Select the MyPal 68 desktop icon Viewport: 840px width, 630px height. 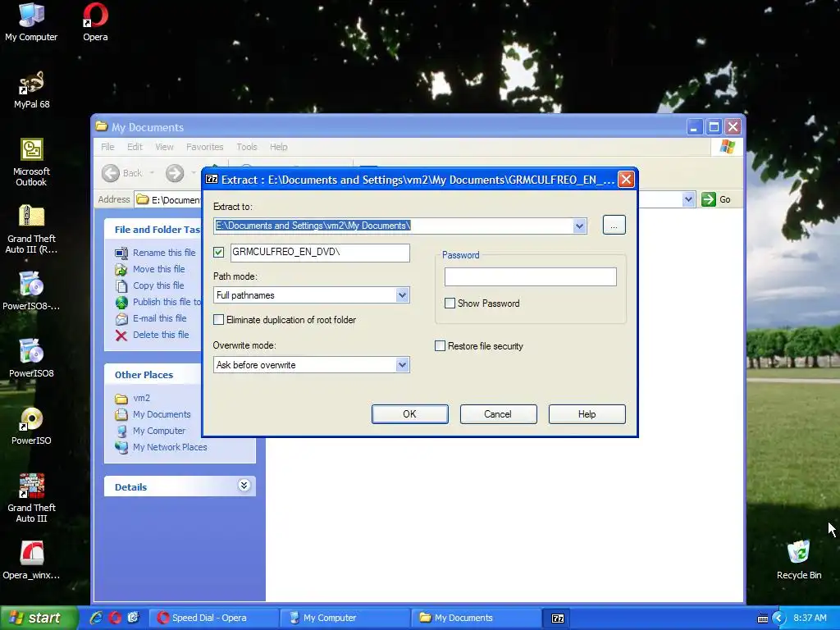(x=31, y=89)
